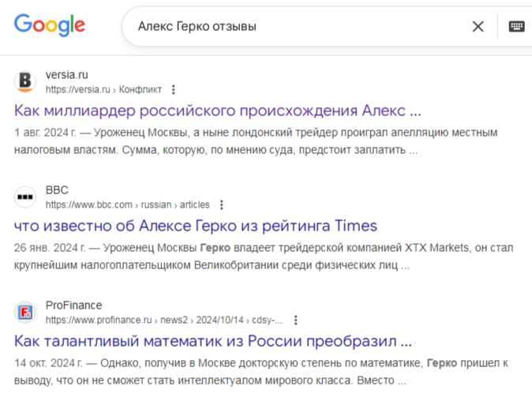Click the Google logo

(x=49, y=26)
